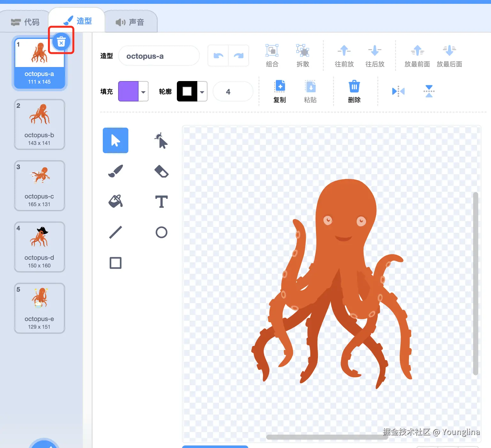Flip the costume vertically

429,91
